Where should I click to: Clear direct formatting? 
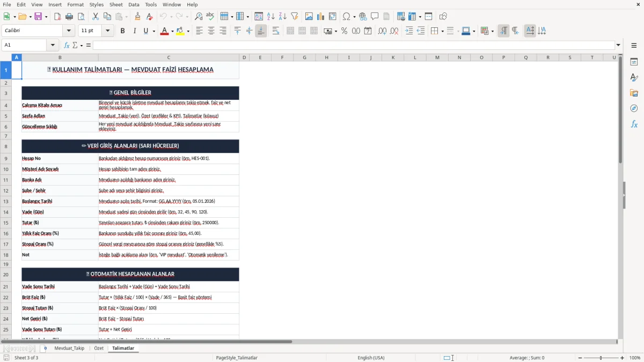[150, 17]
